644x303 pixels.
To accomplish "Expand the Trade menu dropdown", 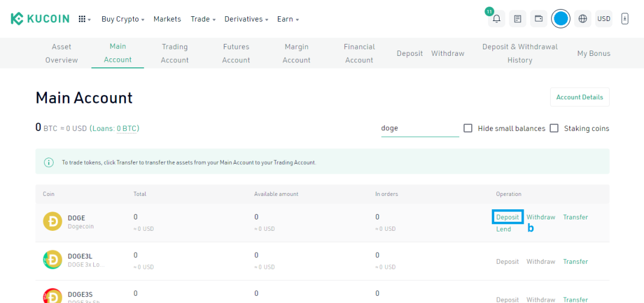I will pyautogui.click(x=203, y=19).
